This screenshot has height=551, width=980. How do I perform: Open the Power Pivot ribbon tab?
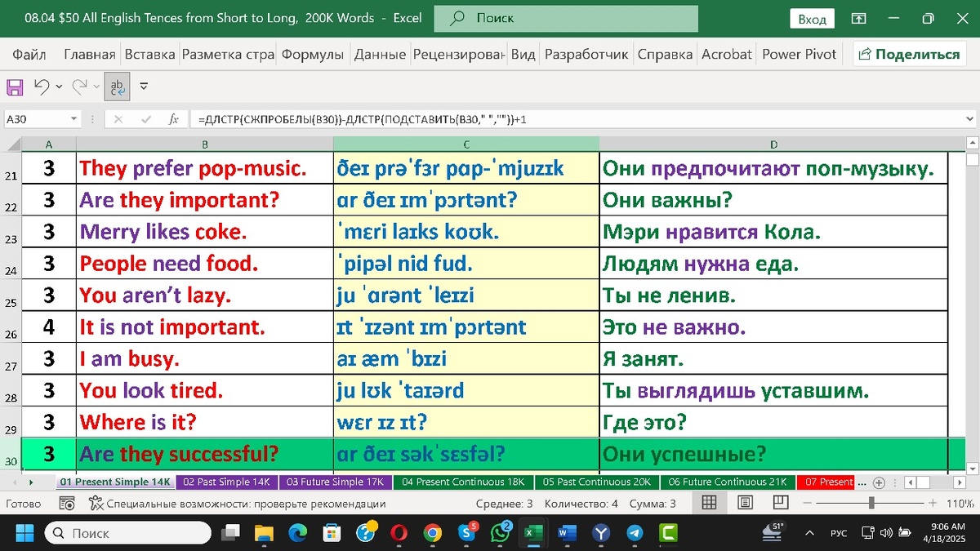[800, 55]
